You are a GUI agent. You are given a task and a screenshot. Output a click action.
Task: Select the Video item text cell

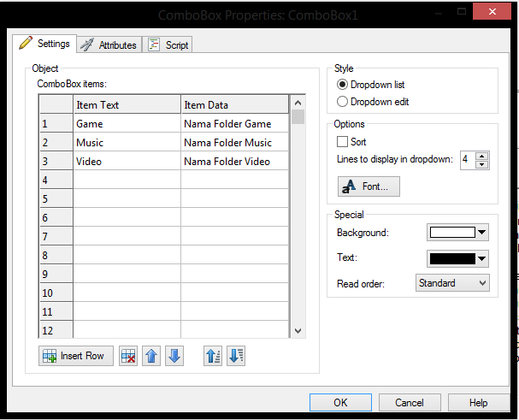click(127, 162)
